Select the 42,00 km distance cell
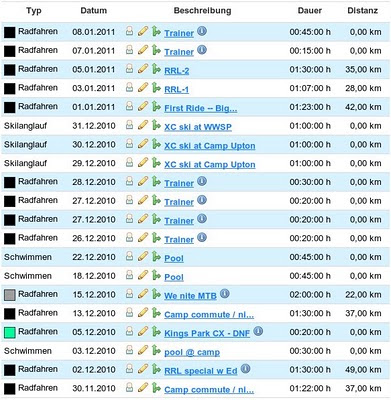391x400 pixels. (363, 107)
